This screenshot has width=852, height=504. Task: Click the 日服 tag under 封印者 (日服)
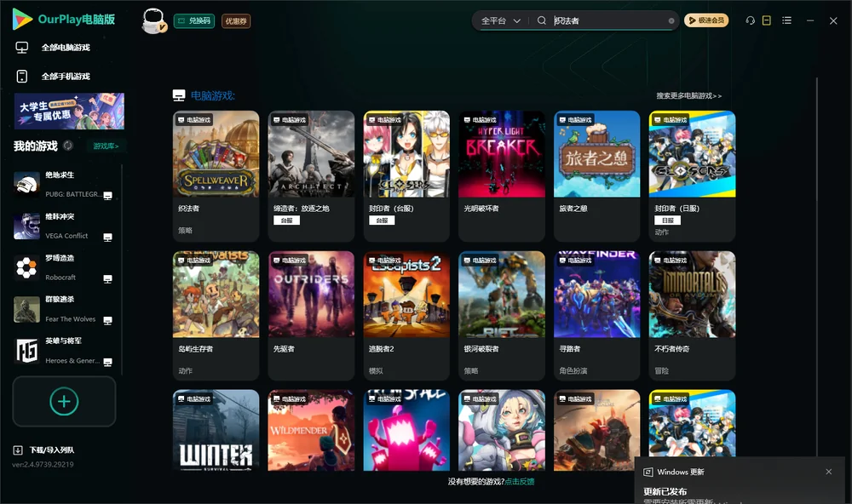(668, 220)
